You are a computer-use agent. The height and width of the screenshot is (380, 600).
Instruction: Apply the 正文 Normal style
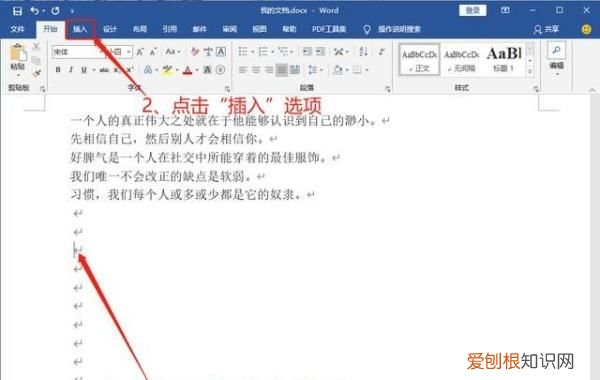coord(419,59)
